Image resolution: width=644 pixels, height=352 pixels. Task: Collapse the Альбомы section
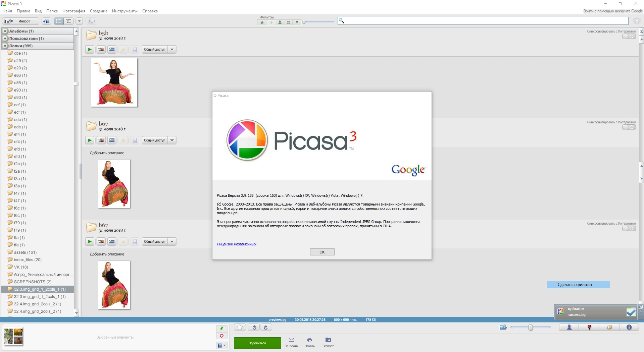coord(5,31)
